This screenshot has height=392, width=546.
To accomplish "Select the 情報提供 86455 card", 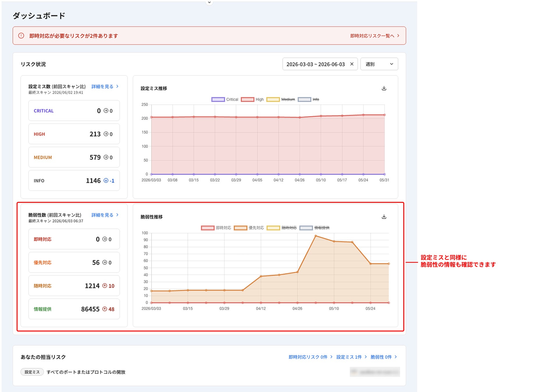I will click(x=74, y=309).
